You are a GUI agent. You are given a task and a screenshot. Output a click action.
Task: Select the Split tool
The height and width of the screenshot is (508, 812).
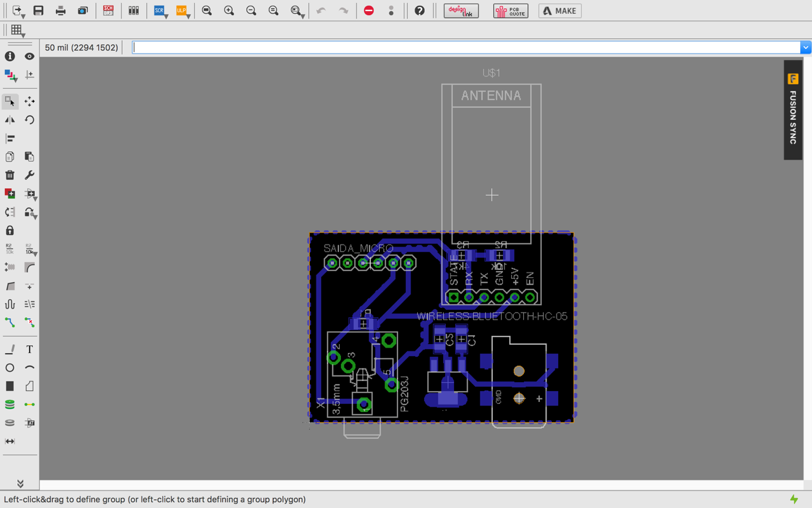[10, 286]
